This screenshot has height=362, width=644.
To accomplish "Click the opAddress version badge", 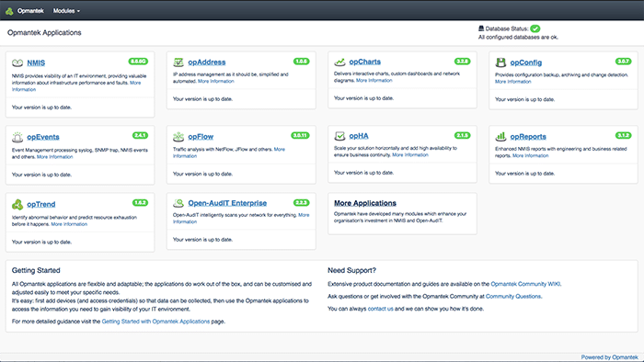I will tap(301, 62).
